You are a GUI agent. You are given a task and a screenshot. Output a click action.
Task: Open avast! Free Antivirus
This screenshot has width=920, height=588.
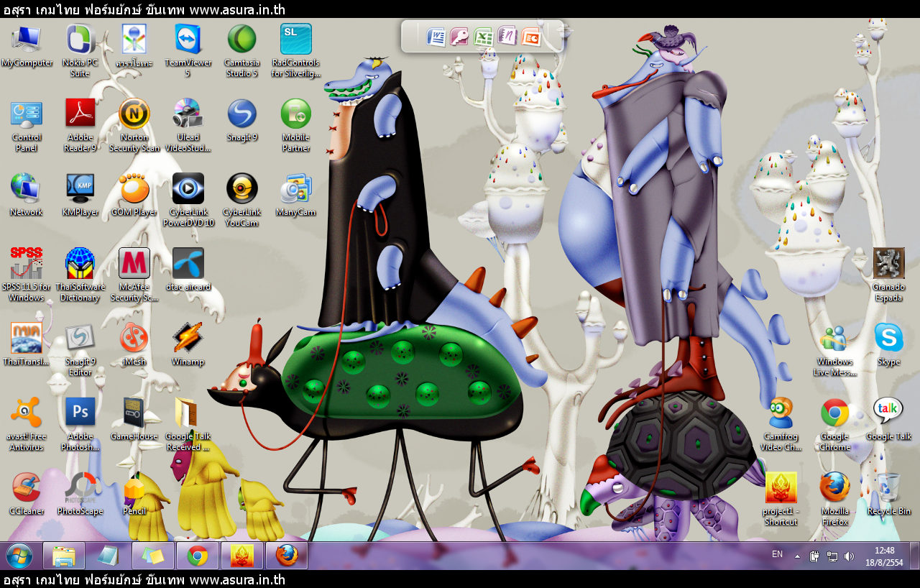[x=27, y=425]
